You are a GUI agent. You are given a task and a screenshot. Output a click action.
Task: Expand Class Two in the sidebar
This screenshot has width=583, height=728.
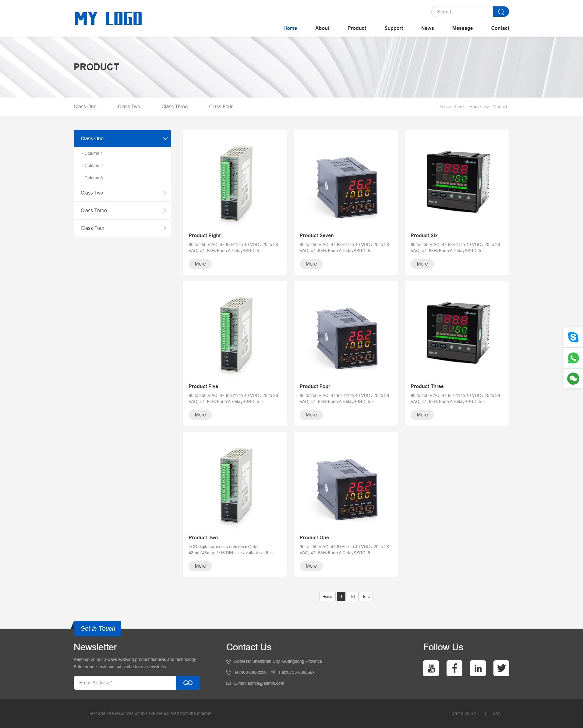click(165, 193)
